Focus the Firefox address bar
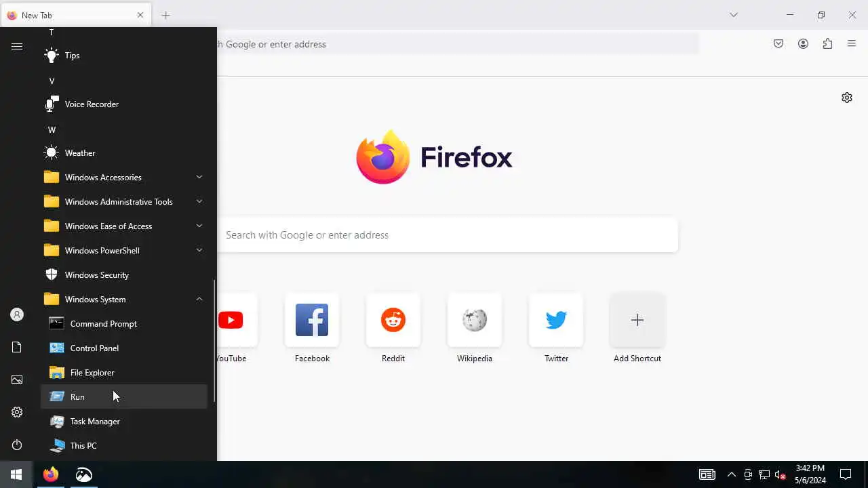Image resolution: width=868 pixels, height=488 pixels. pos(458,44)
